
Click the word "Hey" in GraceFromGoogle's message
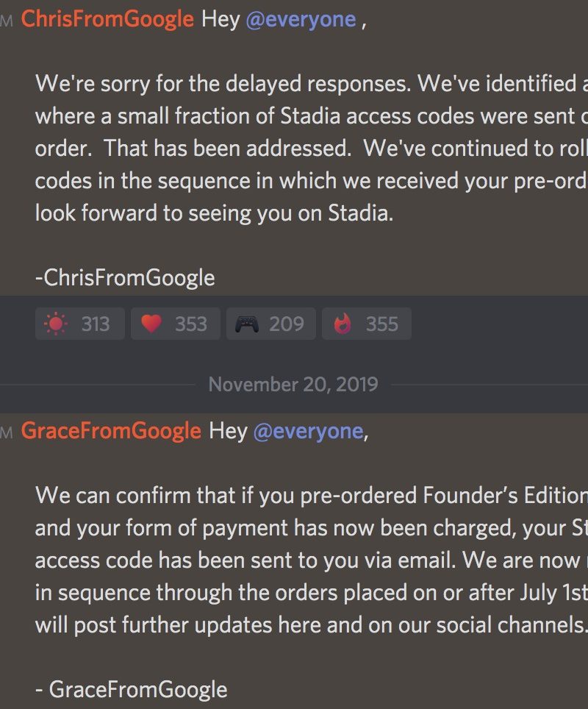228,430
